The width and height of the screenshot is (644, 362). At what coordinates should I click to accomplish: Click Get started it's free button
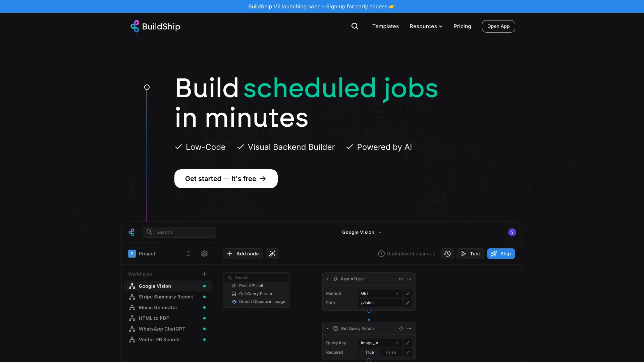226,178
